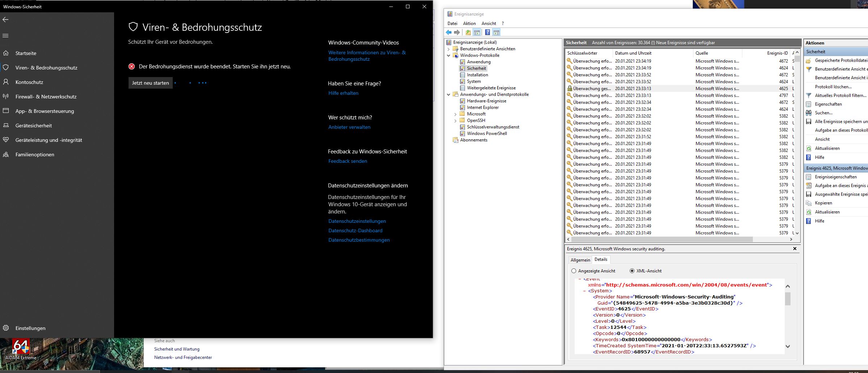Screen dimensions: 868x373
Task: Select Internet Explorer log in tree
Action: click(x=483, y=107)
